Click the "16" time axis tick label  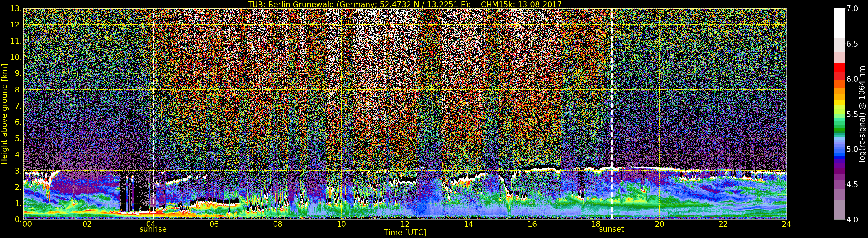[532, 224]
